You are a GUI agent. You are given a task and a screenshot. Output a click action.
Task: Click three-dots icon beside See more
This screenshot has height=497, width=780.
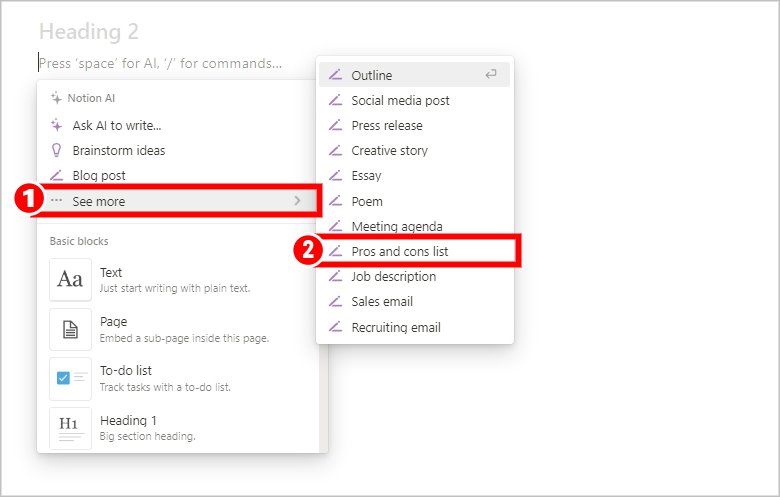point(57,200)
